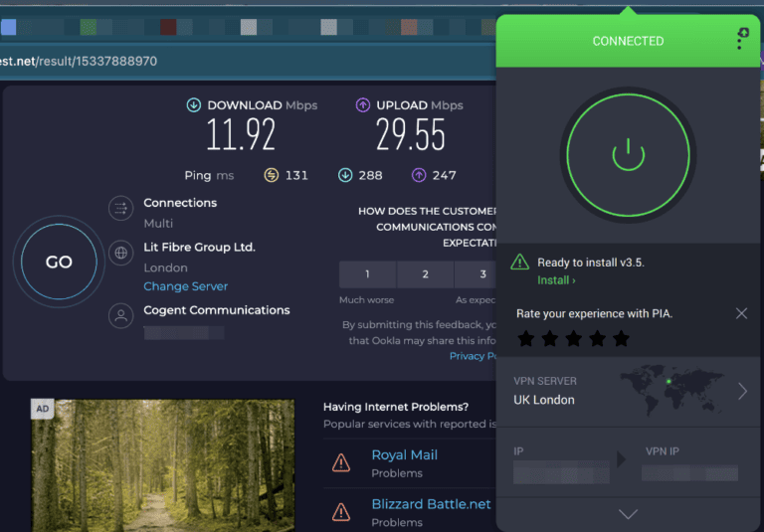Screen dimensions: 764x532
Task: Click the warning icon next to Blizzard Battle.net
Action: point(341,512)
